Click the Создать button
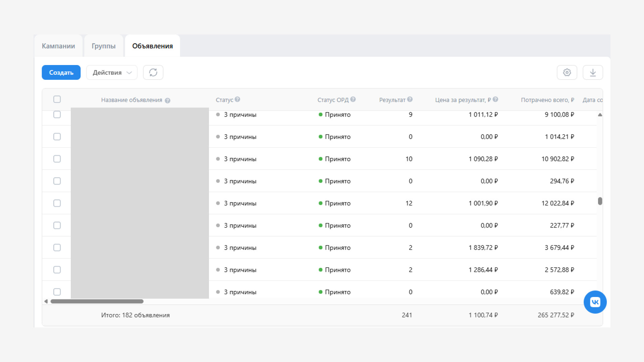The width and height of the screenshot is (644, 362). click(x=61, y=72)
